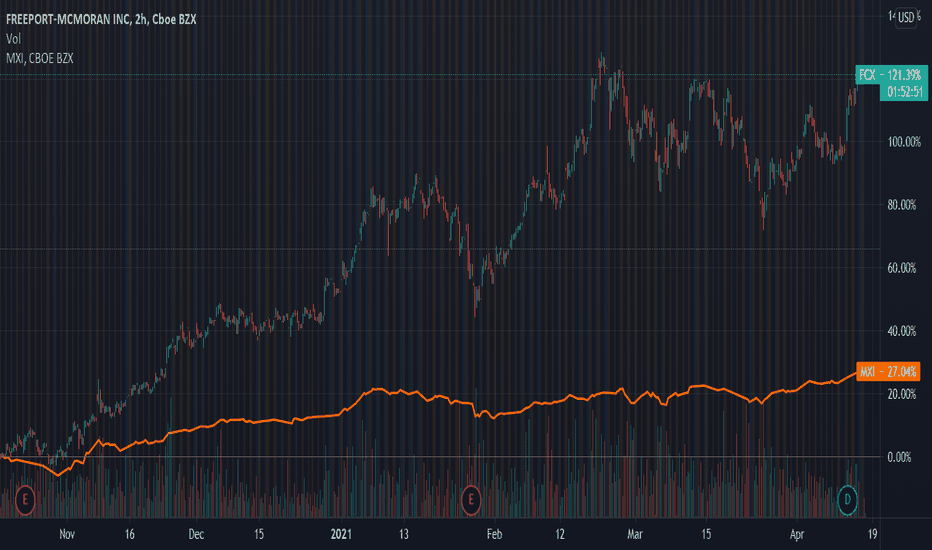Image resolution: width=932 pixels, height=550 pixels.
Task: Click the FCX 121.39% price label
Action: (x=892, y=74)
